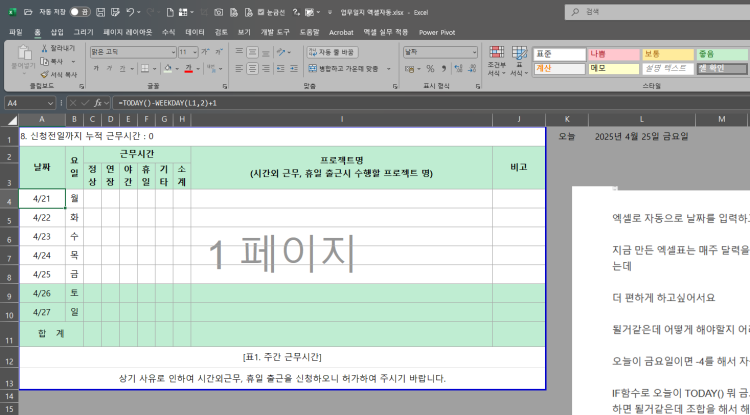750x415 pixels.
Task: Toggle the Bottom Align button
Action: [266, 52]
